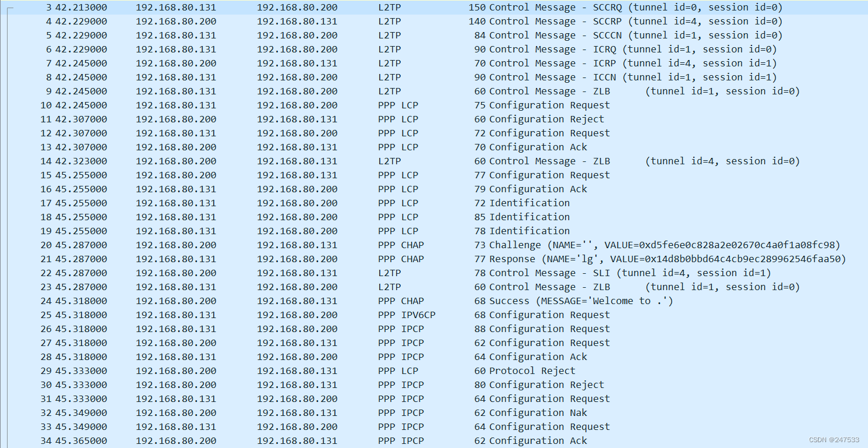Image resolution: width=868 pixels, height=448 pixels.
Task: Select the IPCP Configuration Nak packet
Action: (434, 413)
